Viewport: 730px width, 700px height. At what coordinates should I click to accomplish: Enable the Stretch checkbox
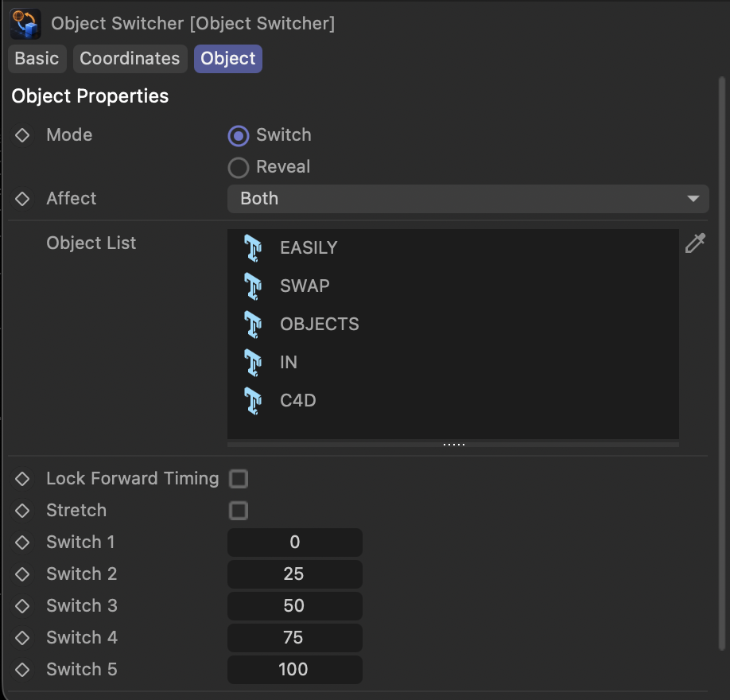(239, 511)
